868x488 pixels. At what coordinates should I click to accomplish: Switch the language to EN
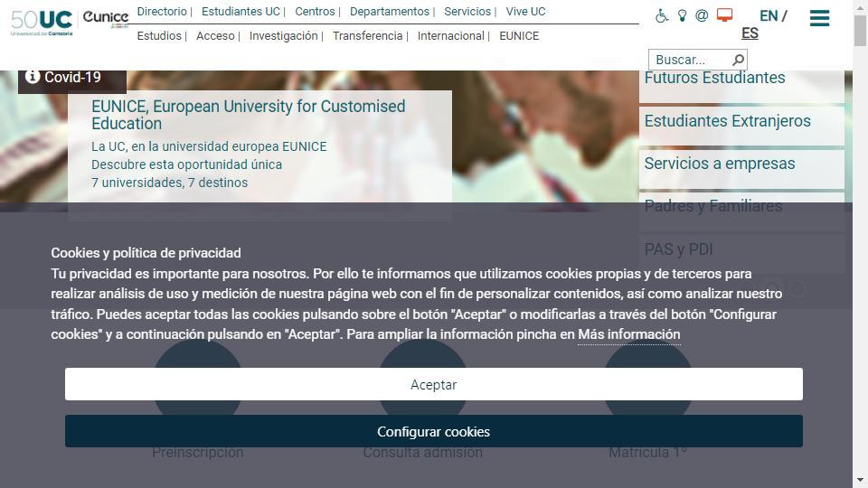coord(769,16)
